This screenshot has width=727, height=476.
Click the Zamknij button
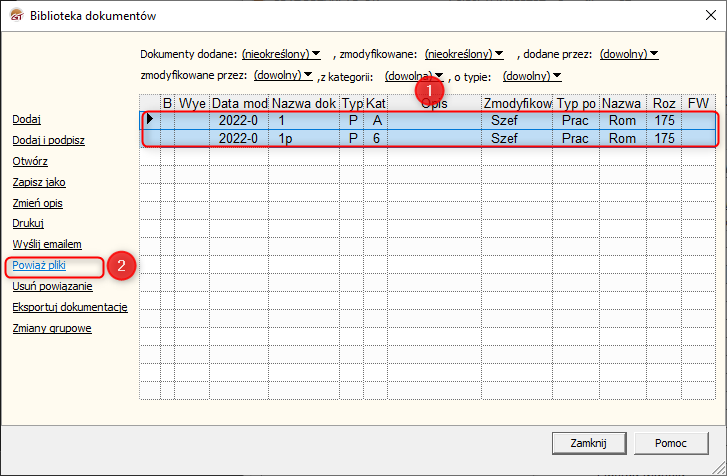589,443
